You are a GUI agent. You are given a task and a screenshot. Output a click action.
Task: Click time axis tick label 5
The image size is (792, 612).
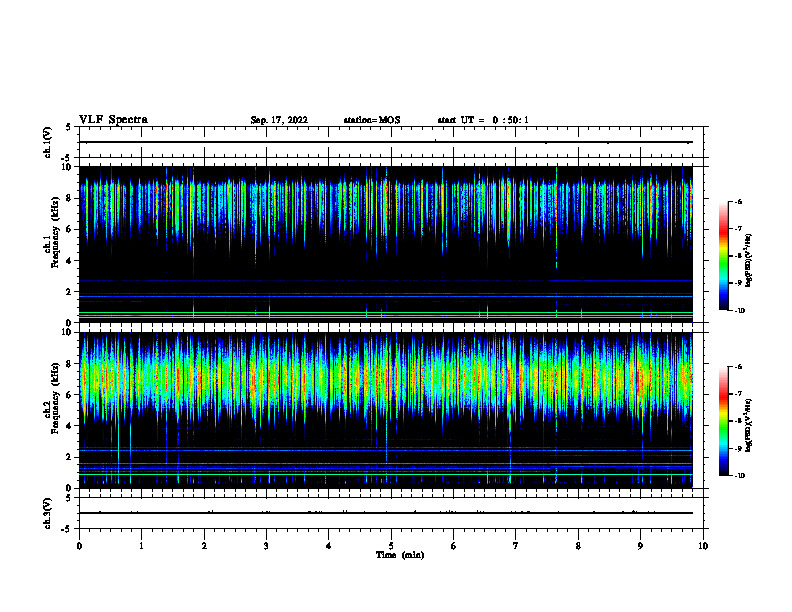coord(391,546)
